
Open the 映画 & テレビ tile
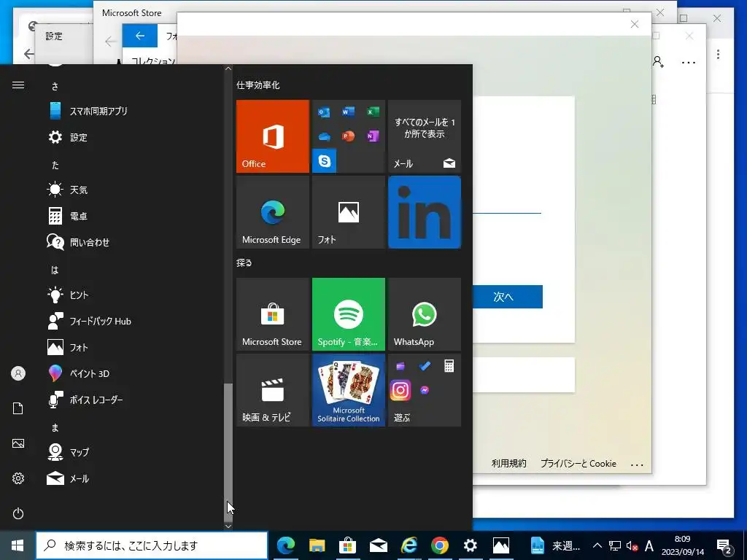(273, 390)
